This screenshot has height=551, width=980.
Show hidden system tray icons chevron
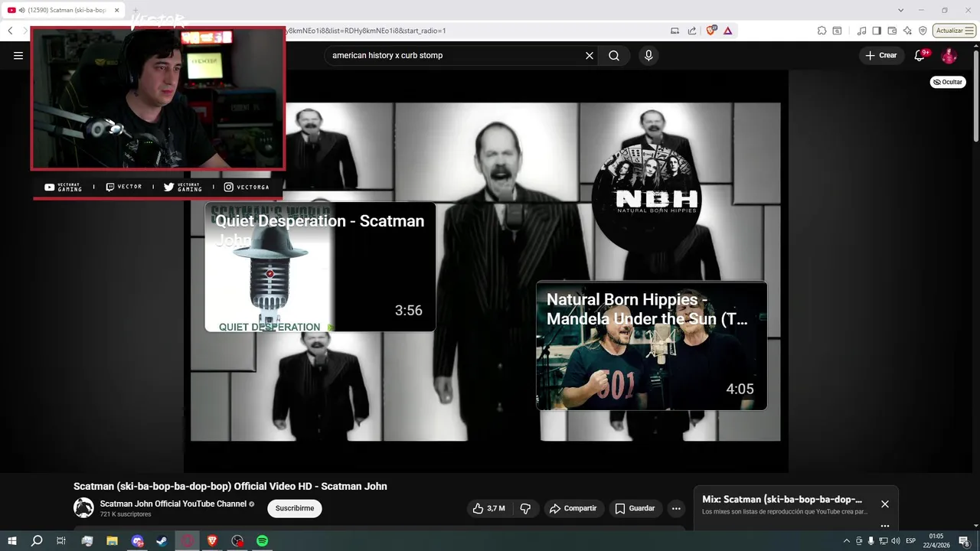(846, 541)
